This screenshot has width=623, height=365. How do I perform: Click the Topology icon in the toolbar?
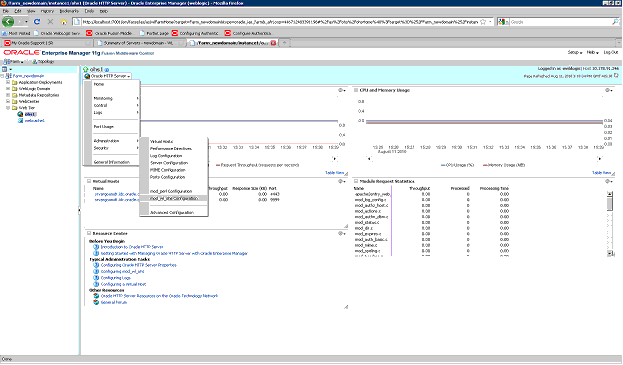(35, 62)
